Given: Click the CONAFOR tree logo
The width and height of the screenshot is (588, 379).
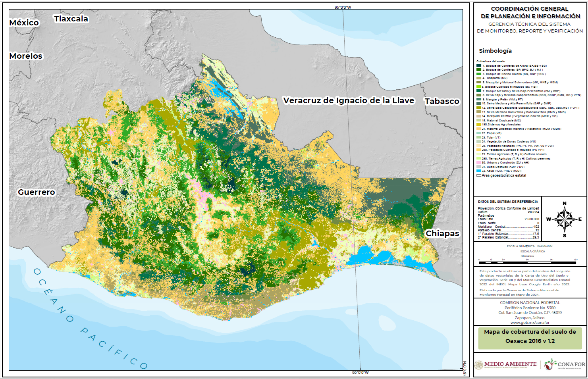Looking at the screenshot, I should 550,364.
